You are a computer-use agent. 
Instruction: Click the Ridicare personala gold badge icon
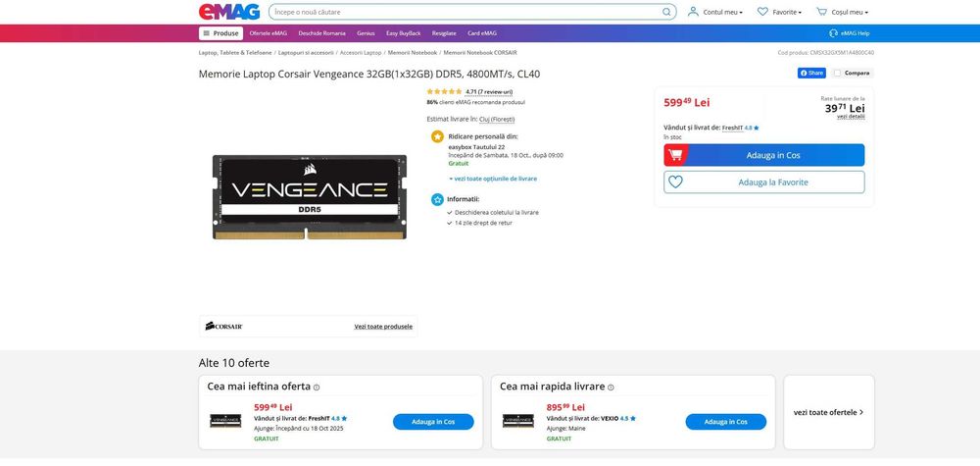[x=437, y=136]
